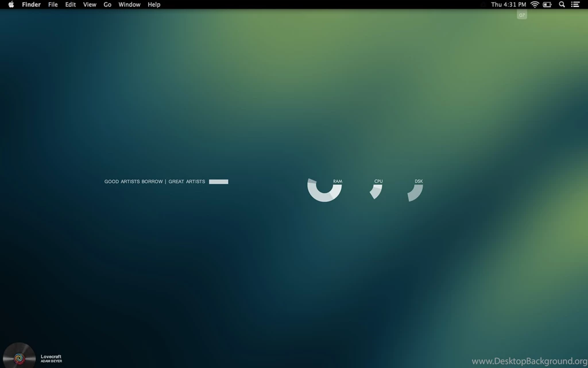Click the Finder application name menu

[x=31, y=5]
